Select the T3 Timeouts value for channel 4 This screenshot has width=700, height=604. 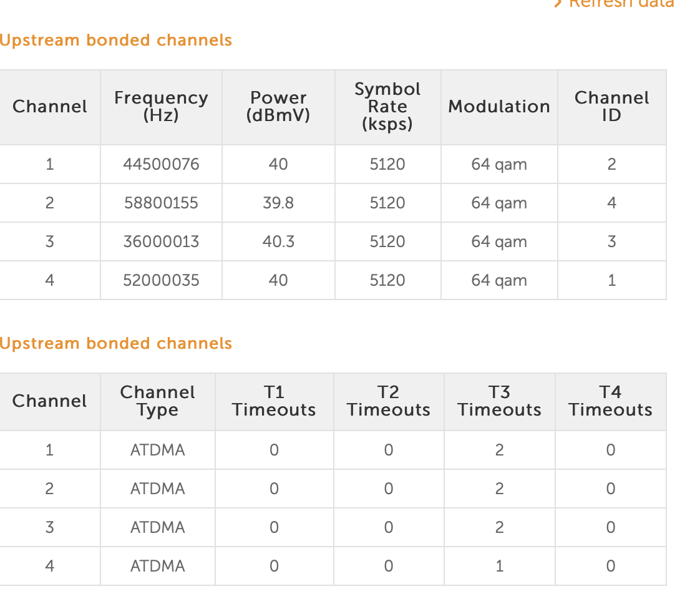coord(499,567)
